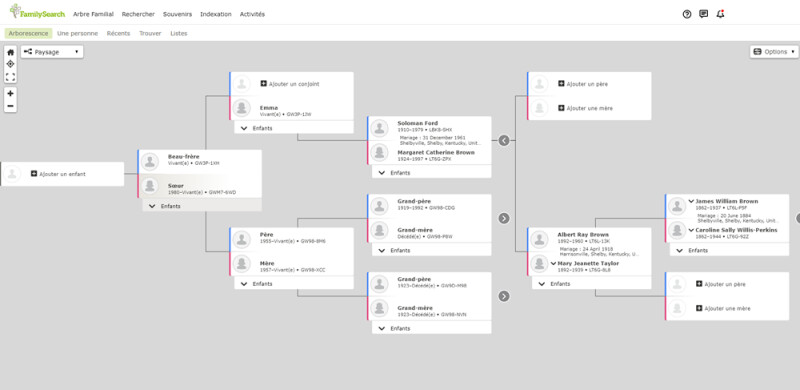The image size is (800, 390).
Task: Open Rechercher menu
Action: (138, 14)
